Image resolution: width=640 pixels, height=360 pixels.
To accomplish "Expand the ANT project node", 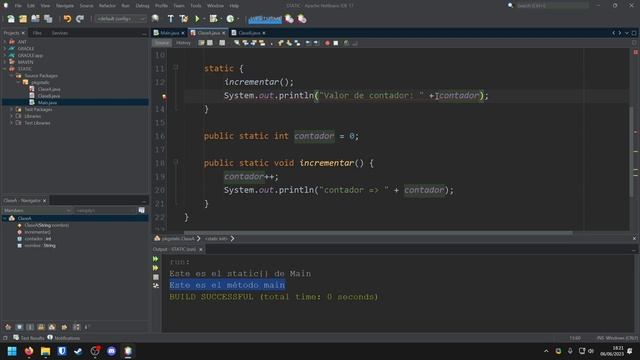I will pos(5,42).
